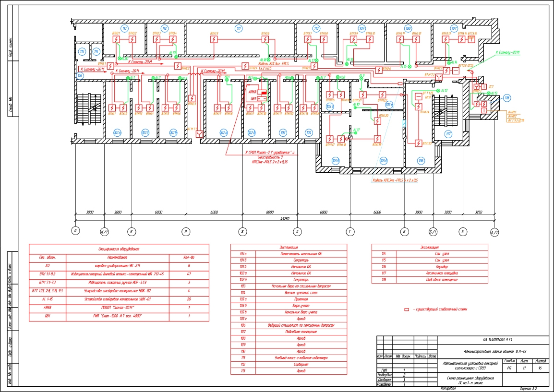This screenshot has width=554, height=392.
Task: Click 'ППКОП "Сигнал-20М"' name cell
Action: 118,308
